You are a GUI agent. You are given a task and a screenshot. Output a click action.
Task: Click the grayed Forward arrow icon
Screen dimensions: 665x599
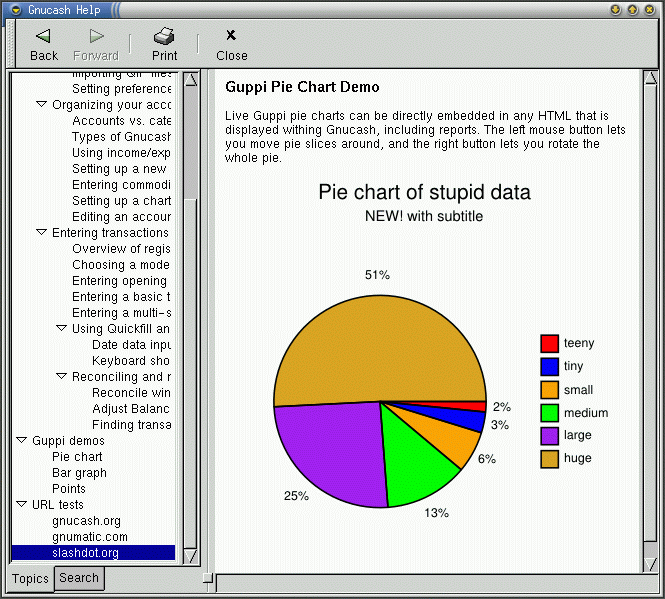pos(96,37)
